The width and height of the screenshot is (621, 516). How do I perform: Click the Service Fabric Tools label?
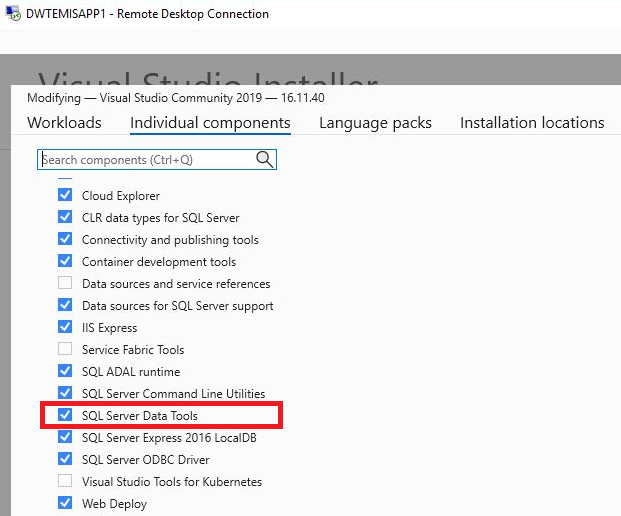tap(133, 350)
